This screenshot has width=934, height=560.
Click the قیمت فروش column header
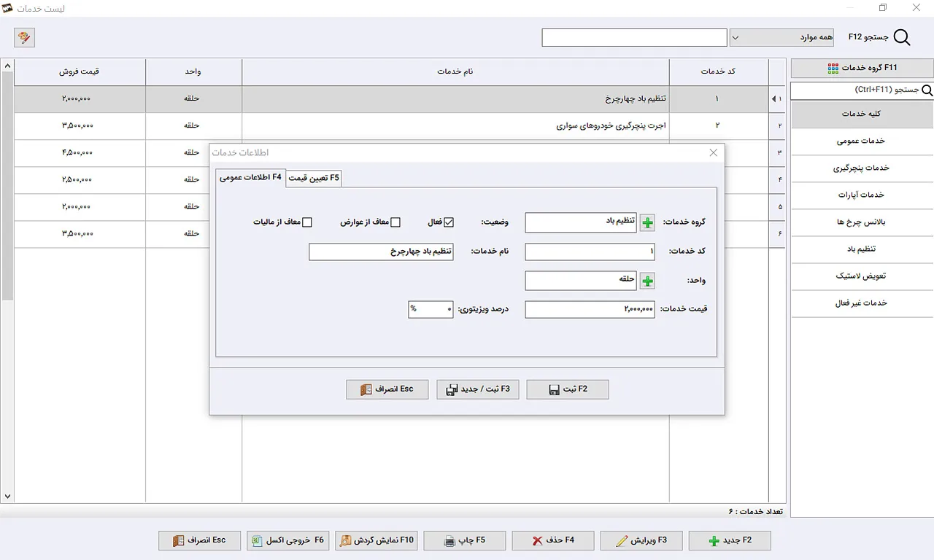(80, 71)
